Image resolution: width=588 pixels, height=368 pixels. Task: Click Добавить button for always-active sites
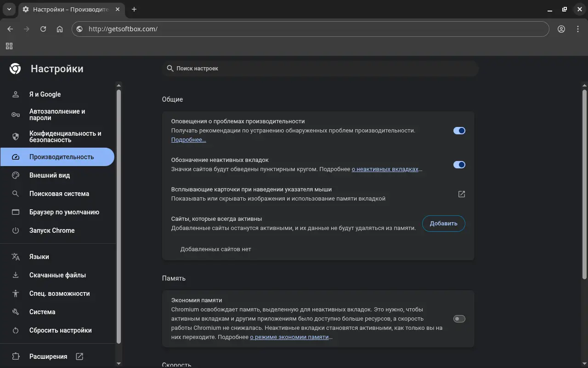click(x=443, y=224)
